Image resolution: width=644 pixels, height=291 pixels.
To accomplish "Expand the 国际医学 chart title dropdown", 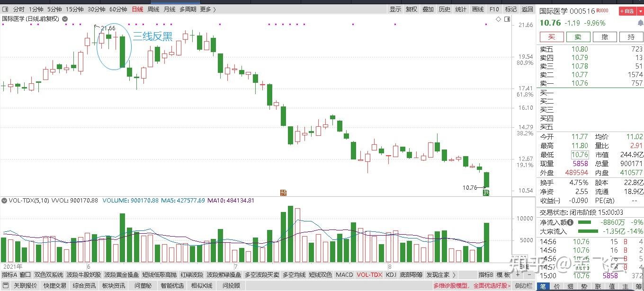I will 65,19.
